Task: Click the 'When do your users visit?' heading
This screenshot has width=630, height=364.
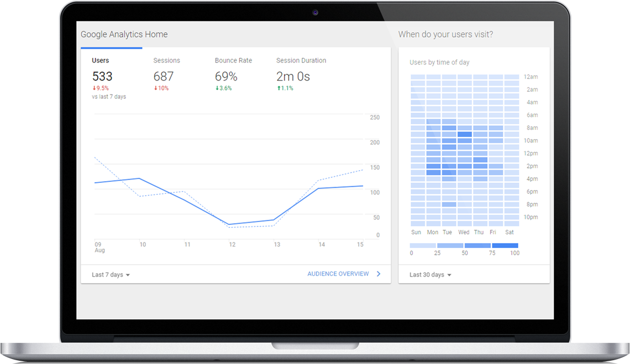Action: [x=445, y=35]
